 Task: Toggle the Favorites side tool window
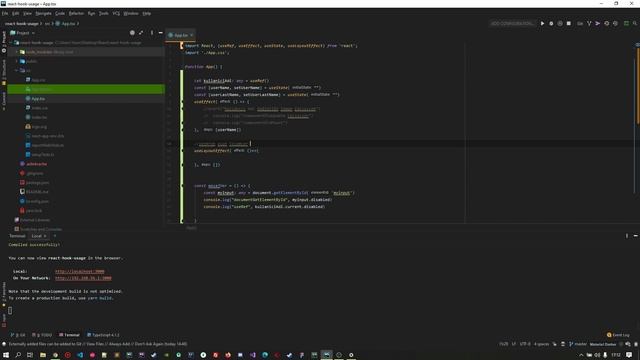(x=4, y=295)
